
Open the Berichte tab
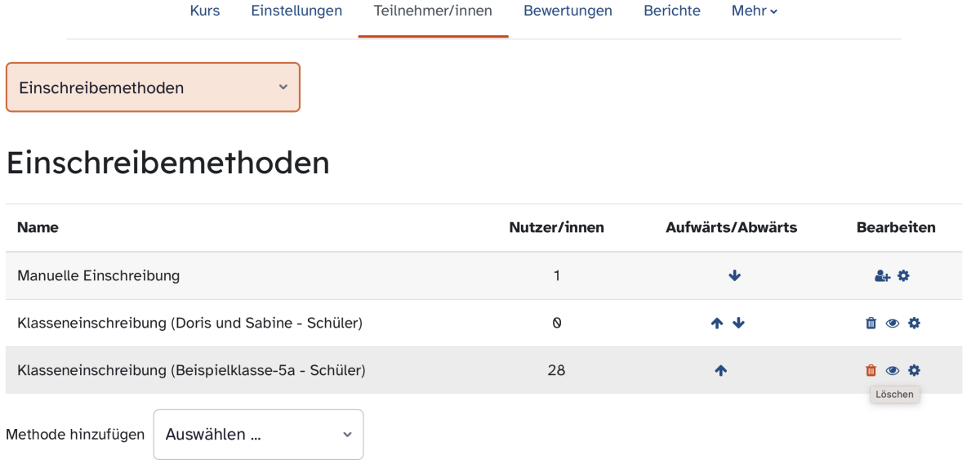[672, 11]
